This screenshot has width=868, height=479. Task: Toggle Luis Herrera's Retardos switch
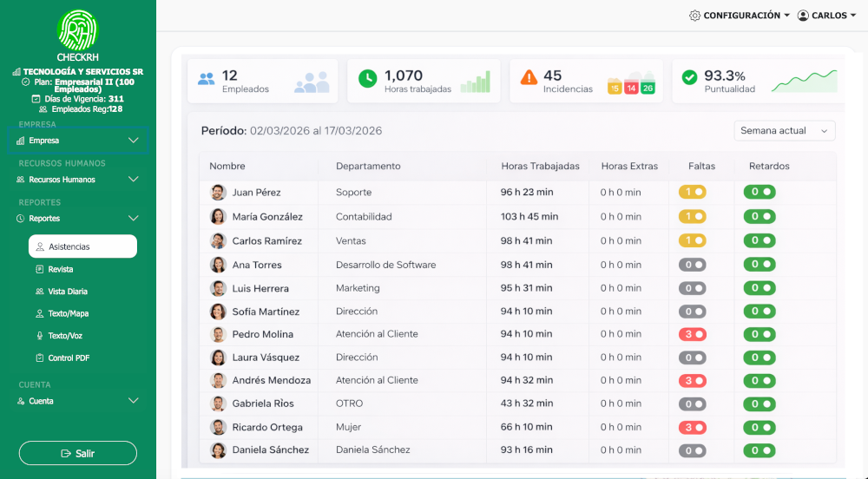pos(759,288)
